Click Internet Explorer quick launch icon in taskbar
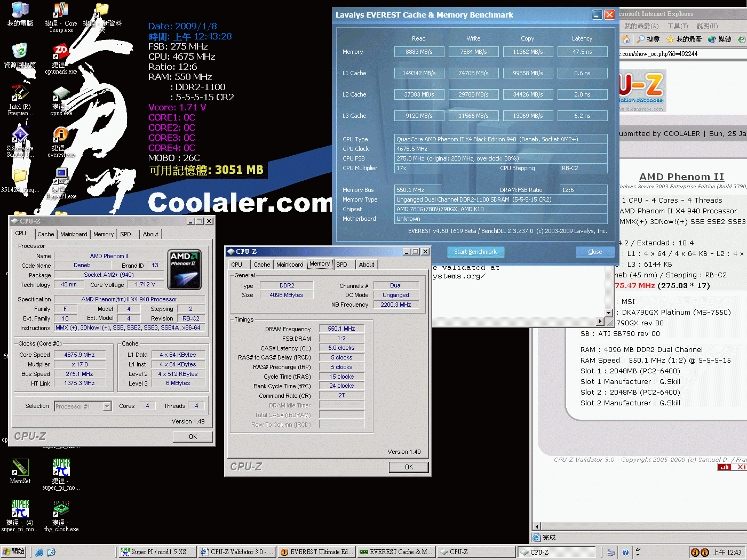747x560 pixels. (39, 553)
